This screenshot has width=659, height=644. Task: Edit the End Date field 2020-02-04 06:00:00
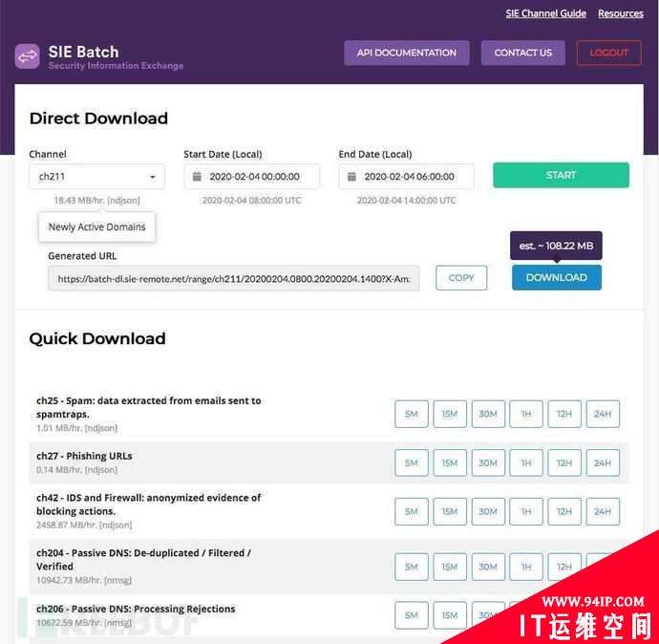click(407, 177)
